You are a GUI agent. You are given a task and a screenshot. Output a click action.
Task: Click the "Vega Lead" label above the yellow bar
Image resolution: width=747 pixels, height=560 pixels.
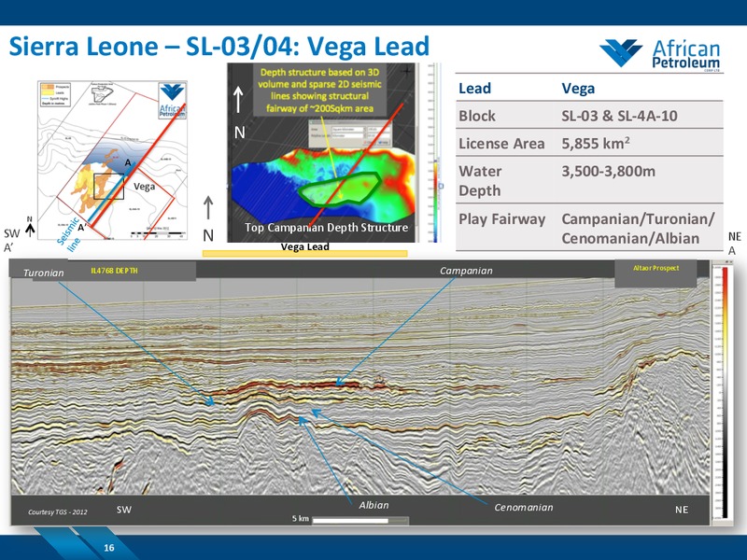pos(305,246)
